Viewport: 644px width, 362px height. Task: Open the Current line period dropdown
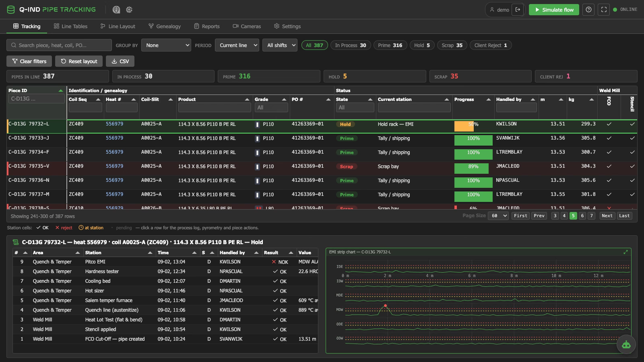237,45
